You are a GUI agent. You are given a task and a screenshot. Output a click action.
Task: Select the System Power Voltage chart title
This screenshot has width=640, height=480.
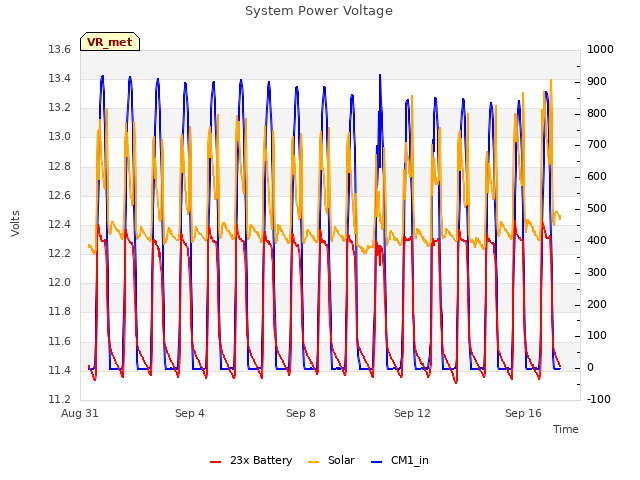click(x=319, y=11)
